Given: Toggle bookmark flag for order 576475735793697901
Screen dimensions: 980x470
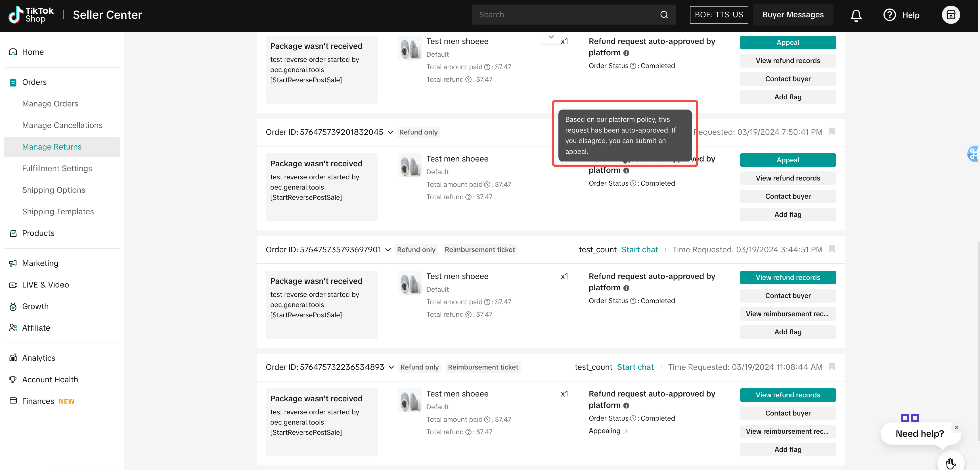Looking at the screenshot, I should coord(832,249).
